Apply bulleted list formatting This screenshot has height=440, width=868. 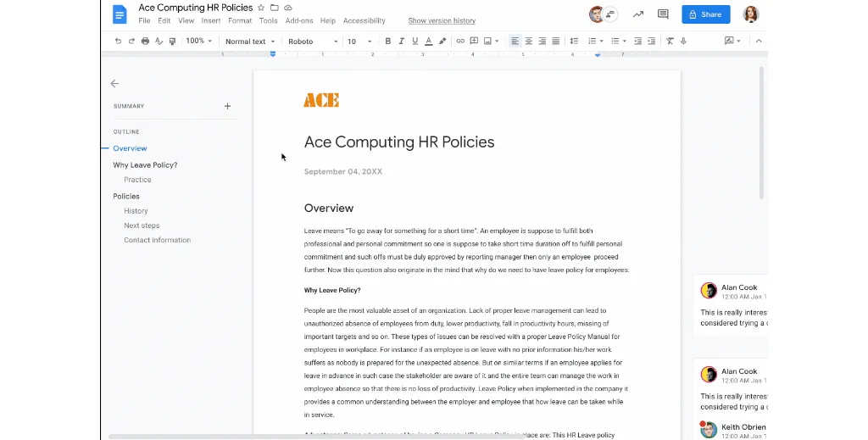(x=615, y=41)
